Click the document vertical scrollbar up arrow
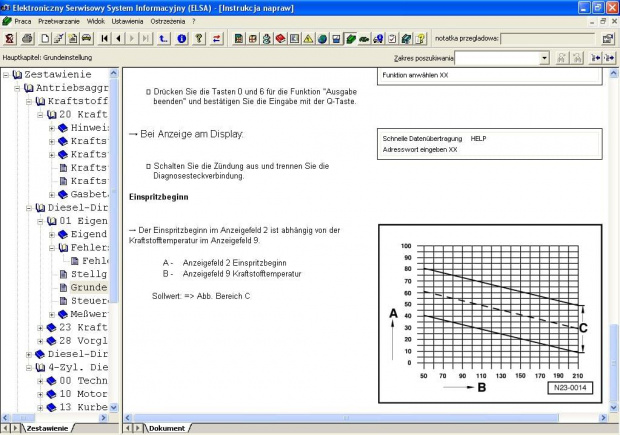The image size is (620, 435). [613, 74]
